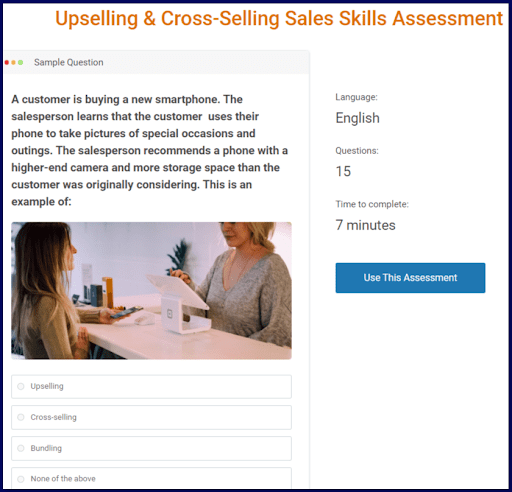Select the Bundling radio button
This screenshot has width=512, height=492.
click(21, 448)
